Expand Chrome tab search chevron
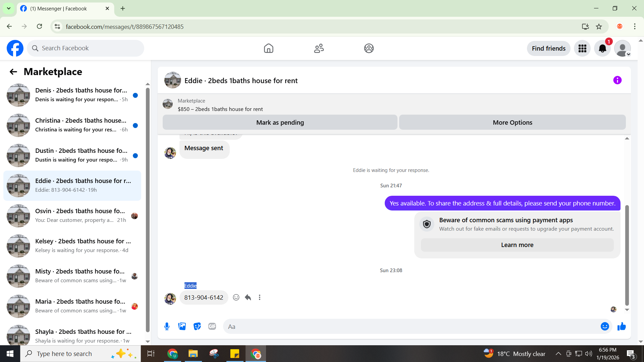The width and height of the screenshot is (644, 362). (8, 8)
